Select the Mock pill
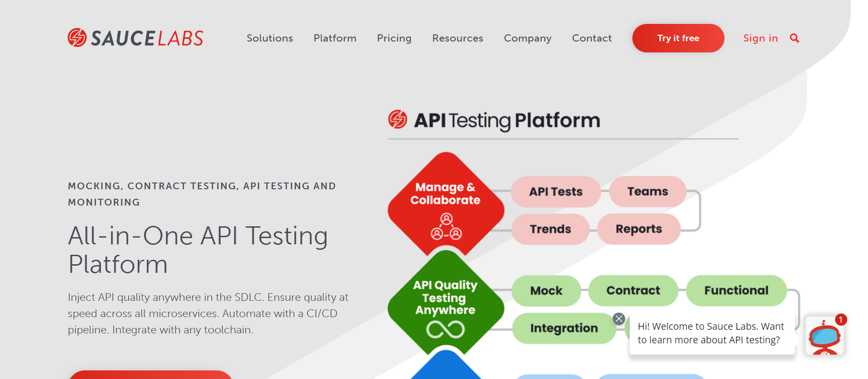The height and width of the screenshot is (379, 868). (x=546, y=290)
